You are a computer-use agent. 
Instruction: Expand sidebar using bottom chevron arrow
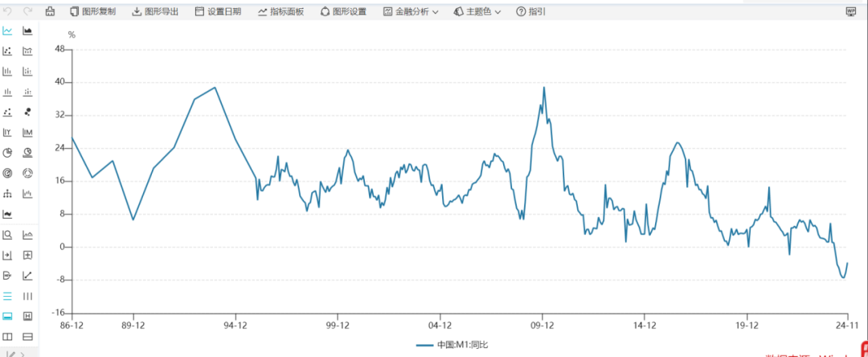coord(23,354)
